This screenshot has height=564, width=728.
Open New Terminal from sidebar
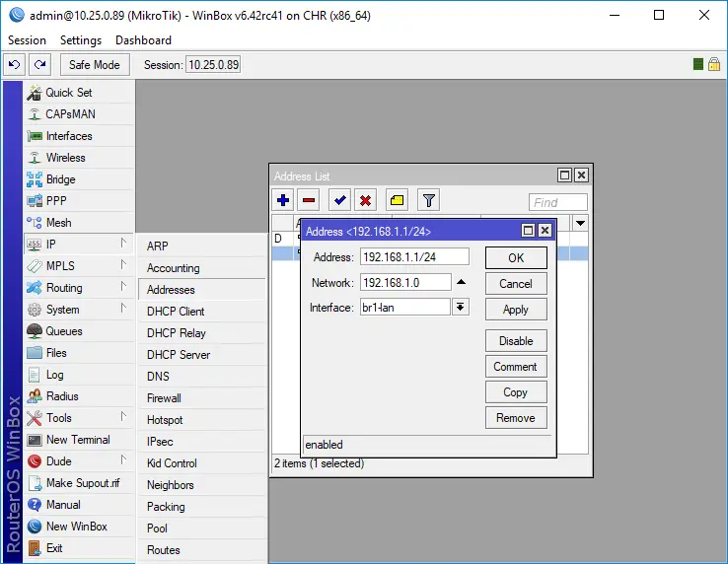(x=79, y=440)
